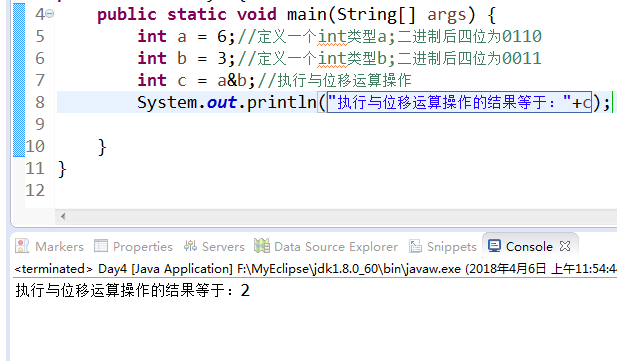The width and height of the screenshot is (617, 361).
Task: Open the Markers tab
Action: [50, 246]
